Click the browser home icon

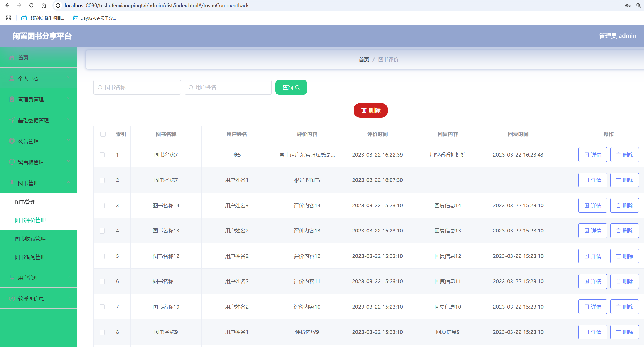(x=43, y=5)
